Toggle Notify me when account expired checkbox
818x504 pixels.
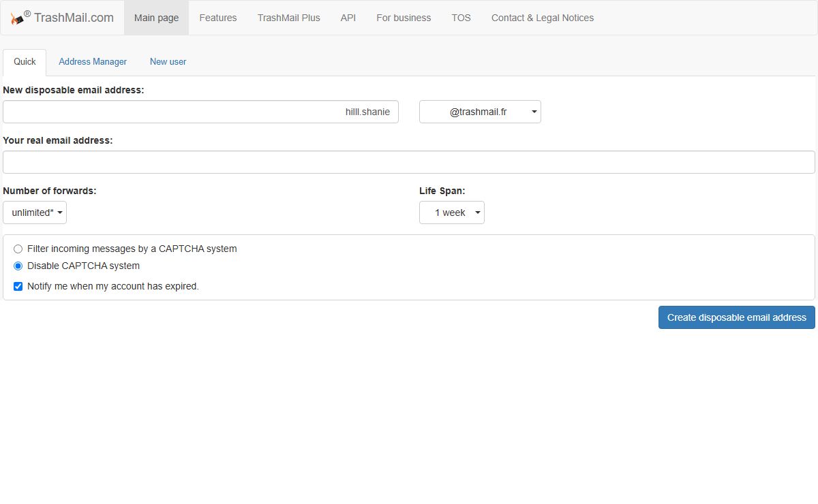pos(18,287)
